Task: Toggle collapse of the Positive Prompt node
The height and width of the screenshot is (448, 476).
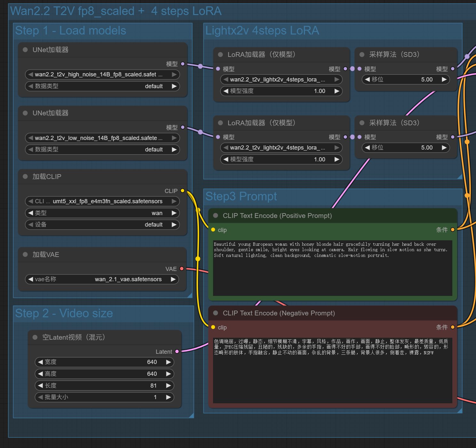Action: (216, 216)
